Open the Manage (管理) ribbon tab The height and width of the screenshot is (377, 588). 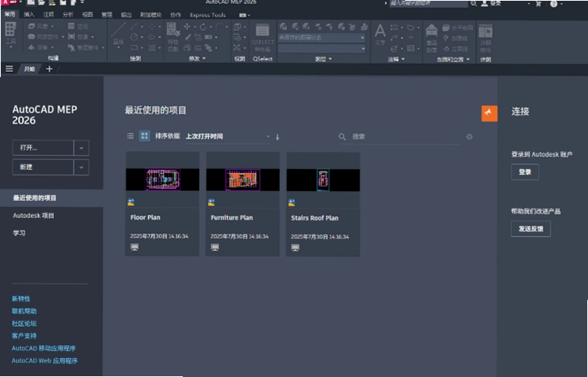(107, 14)
